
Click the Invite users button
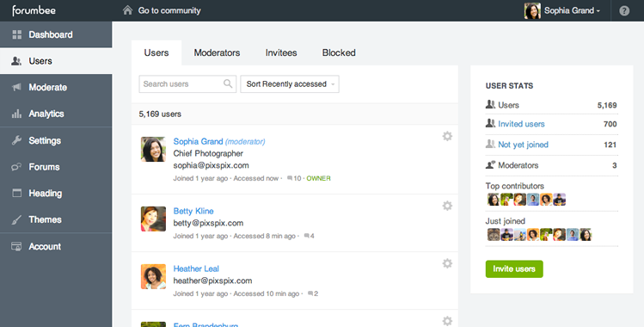[x=514, y=268]
